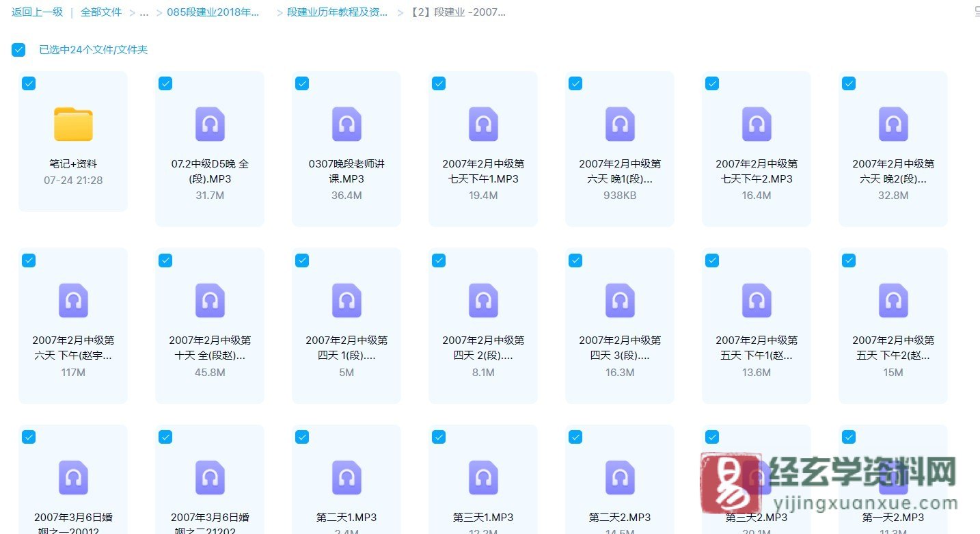The width and height of the screenshot is (980, 534).
Task: Click audio icon of 第二天2.MP3
Action: click(x=620, y=477)
